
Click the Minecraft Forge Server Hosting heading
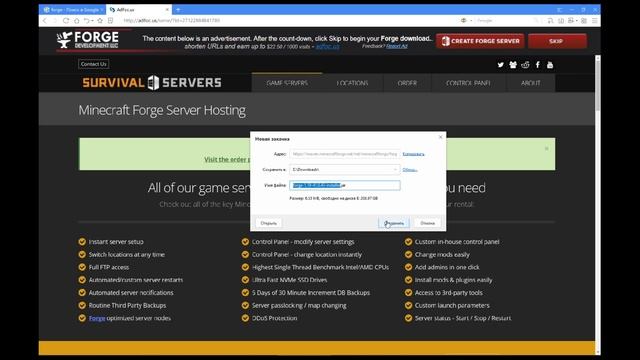pos(162,110)
